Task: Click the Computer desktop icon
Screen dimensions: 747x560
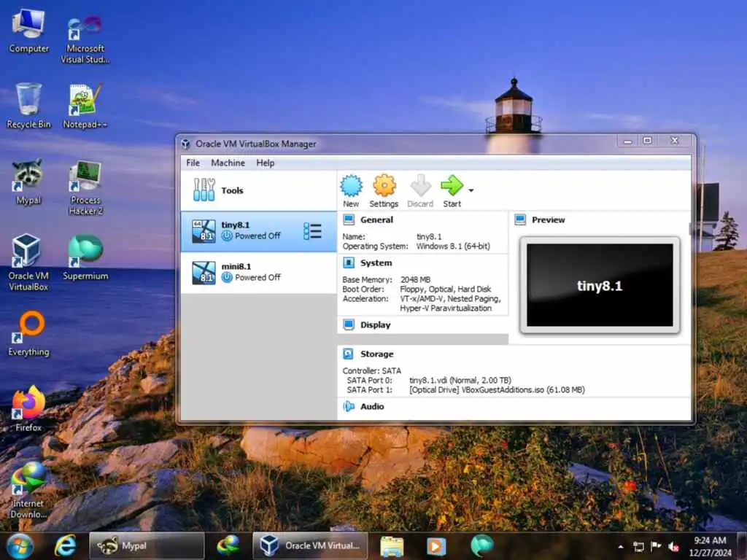Action: (x=28, y=31)
